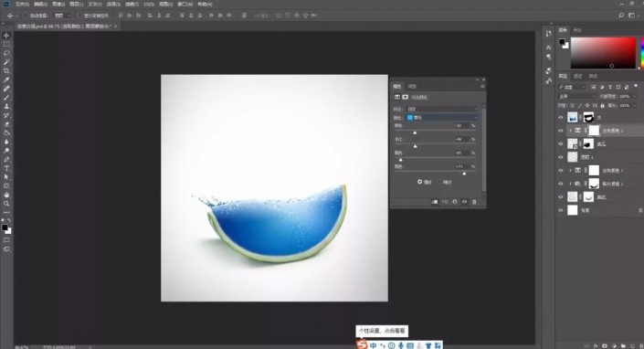The height and width of the screenshot is (349, 644).
Task: Click the search icon in options bar
Action: click(621, 16)
